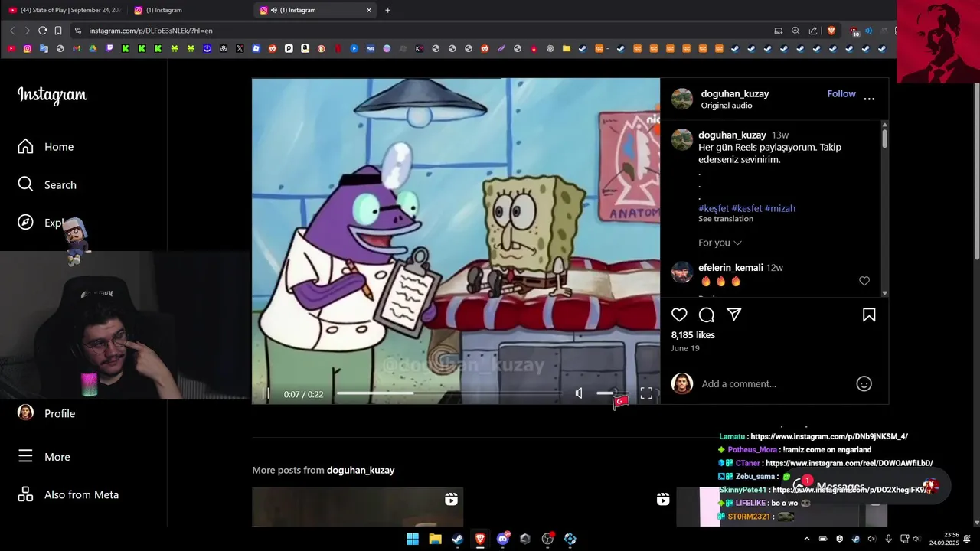Image resolution: width=980 pixels, height=551 pixels.
Task: Close the active Instagram tab
Action: click(x=369, y=10)
